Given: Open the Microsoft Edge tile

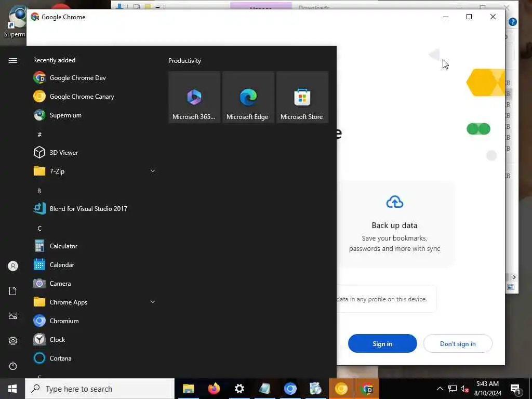Looking at the screenshot, I should [x=248, y=97].
